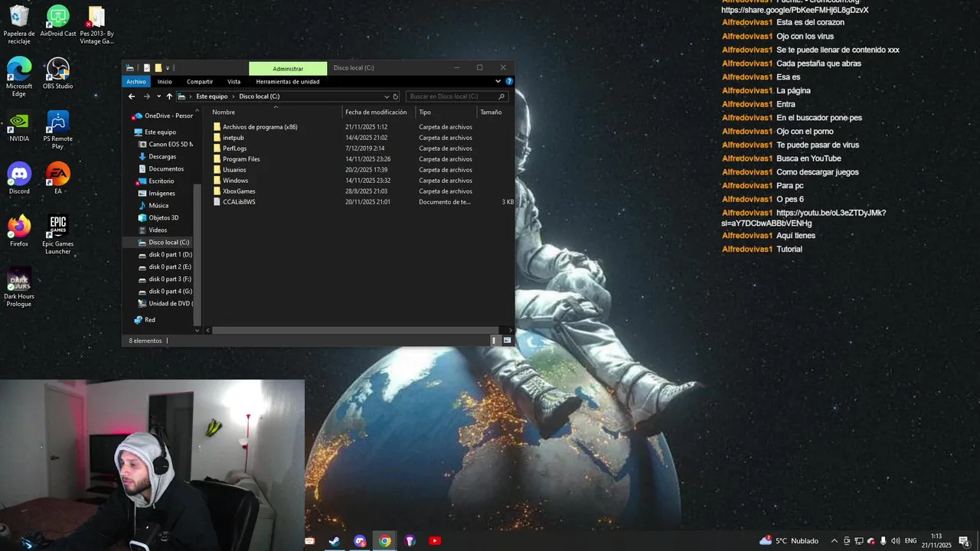
Task: Open Dark Hours Prologue desktop icon
Action: (19, 288)
